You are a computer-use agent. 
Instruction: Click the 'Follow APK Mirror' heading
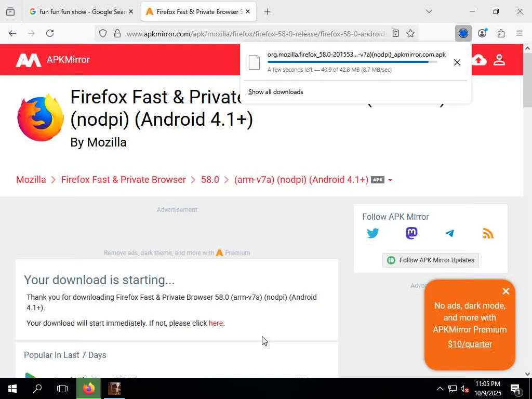coord(395,217)
